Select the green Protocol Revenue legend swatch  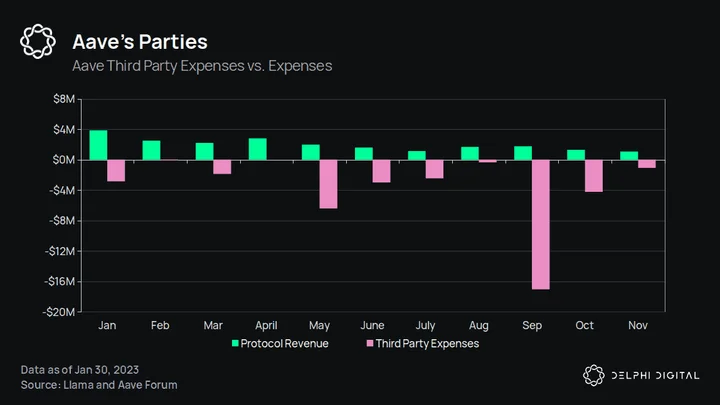pyautogui.click(x=235, y=343)
